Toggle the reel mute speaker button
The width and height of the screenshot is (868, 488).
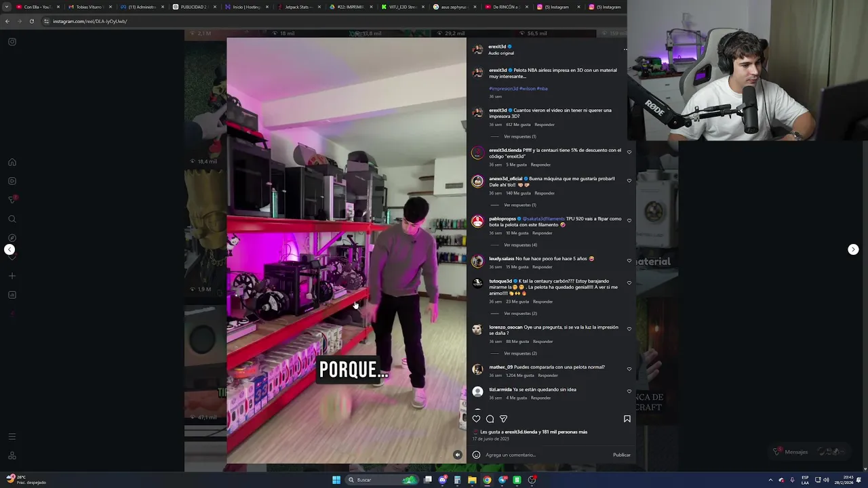pos(458,455)
